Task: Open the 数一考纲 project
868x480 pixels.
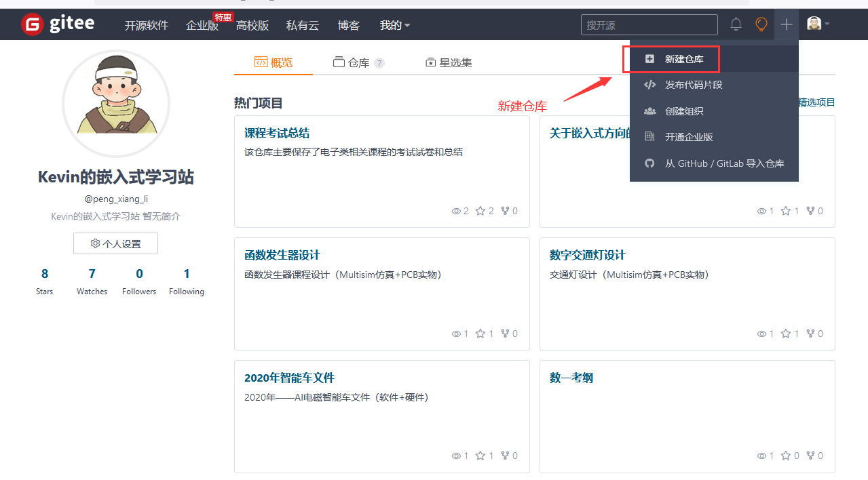Action: (571, 378)
